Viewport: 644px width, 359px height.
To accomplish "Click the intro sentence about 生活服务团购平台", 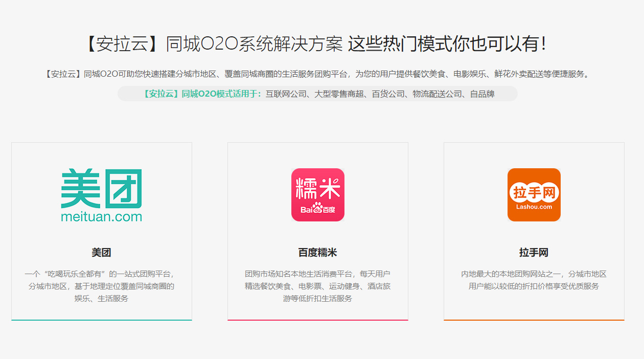I will coord(318,74).
